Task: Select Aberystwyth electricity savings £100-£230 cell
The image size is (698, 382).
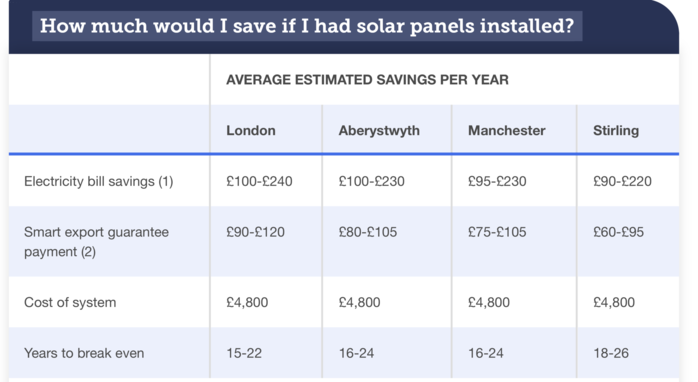Action: tap(371, 181)
